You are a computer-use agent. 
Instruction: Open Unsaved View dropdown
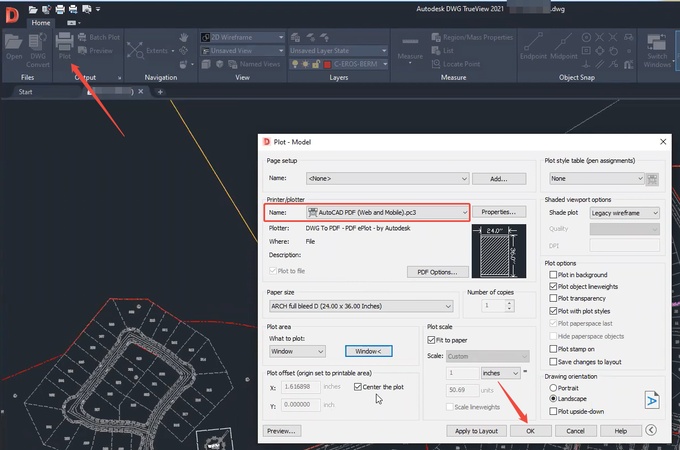242,51
